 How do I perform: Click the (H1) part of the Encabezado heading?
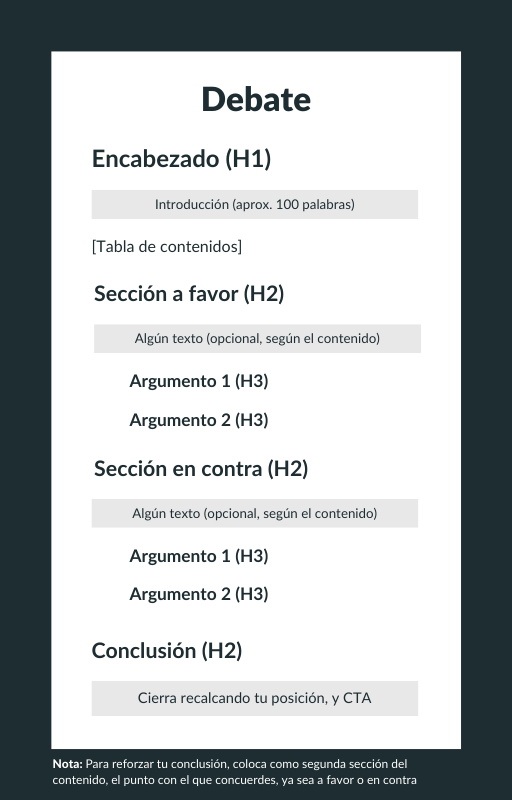(x=248, y=159)
